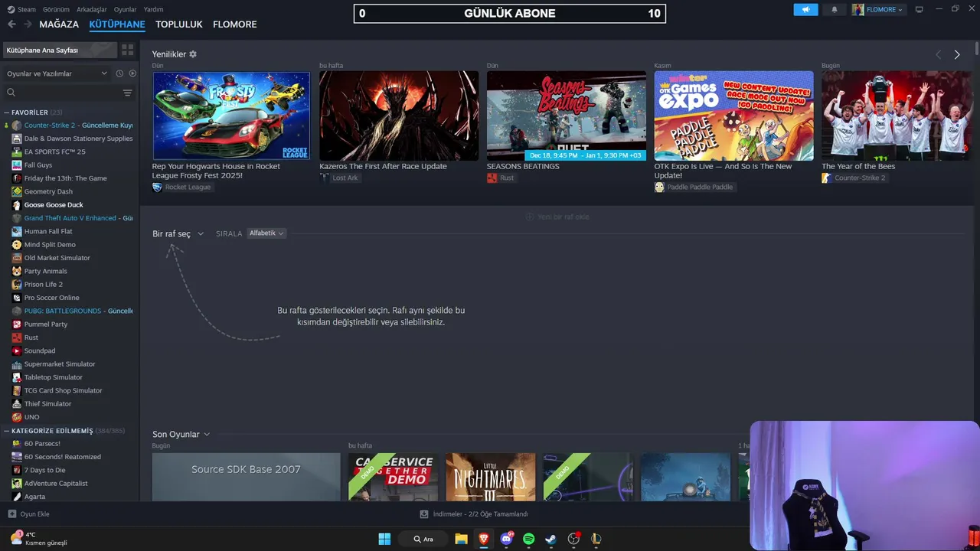Open the collections grid view icon
This screenshot has height=551, width=980.
(x=127, y=50)
